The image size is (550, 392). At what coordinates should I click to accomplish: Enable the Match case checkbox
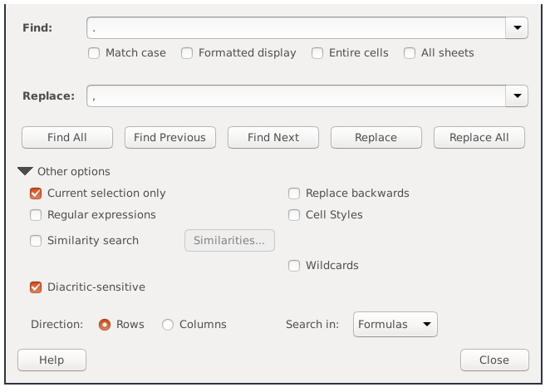tap(95, 53)
